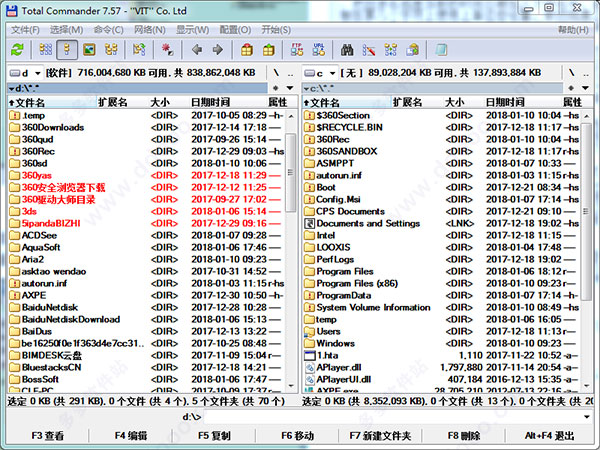The width and height of the screenshot is (600, 450).
Task: Select the BaiduNetdisk folder in left panel
Action: 50,307
